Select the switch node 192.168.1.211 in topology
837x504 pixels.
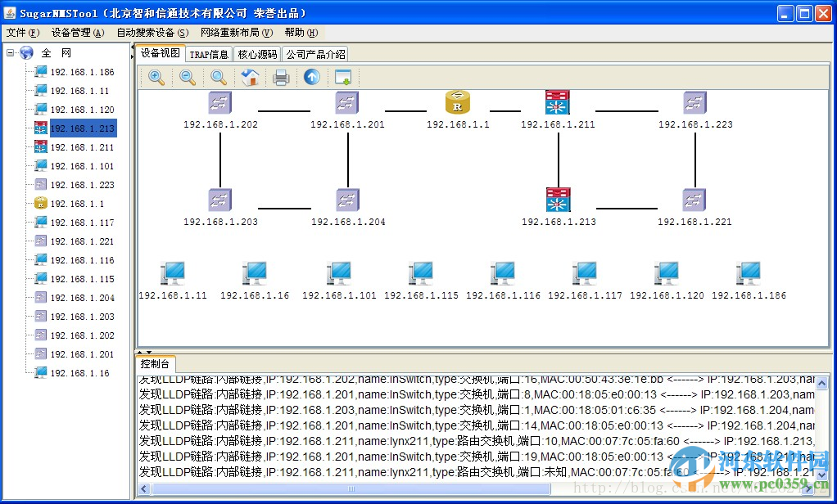click(557, 101)
